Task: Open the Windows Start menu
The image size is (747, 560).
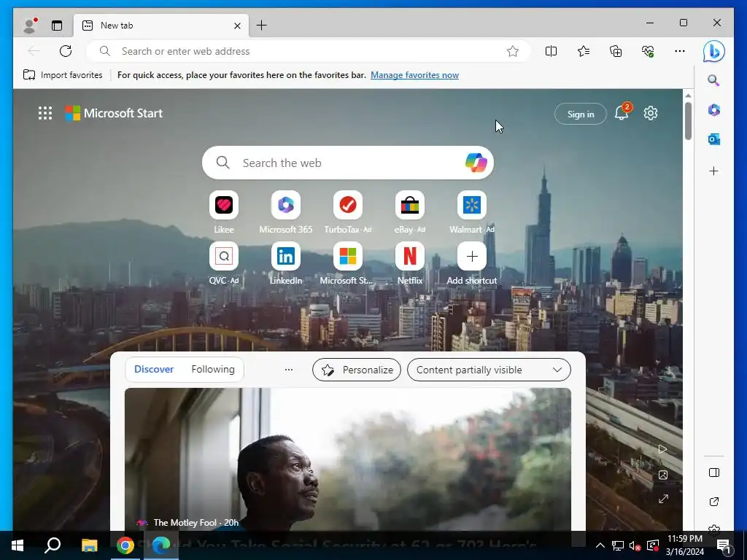Action: (18, 545)
